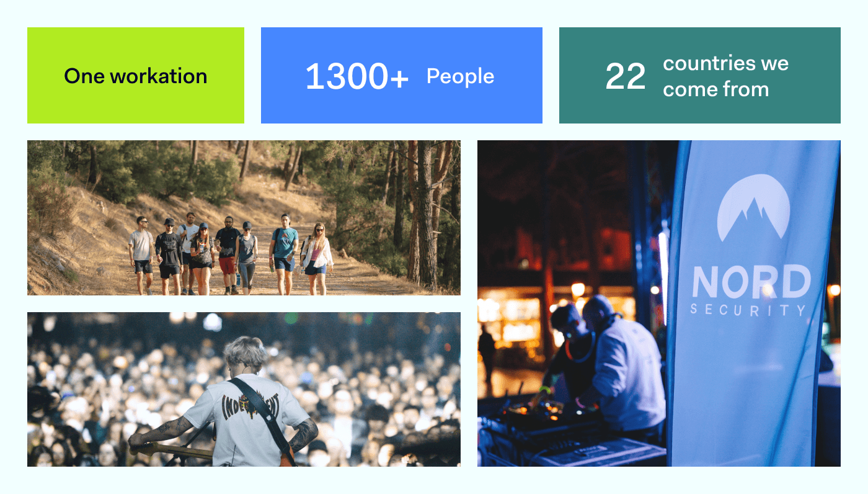Open the hikers on forest trail photo
The width and height of the screenshot is (868, 494).
(244, 218)
